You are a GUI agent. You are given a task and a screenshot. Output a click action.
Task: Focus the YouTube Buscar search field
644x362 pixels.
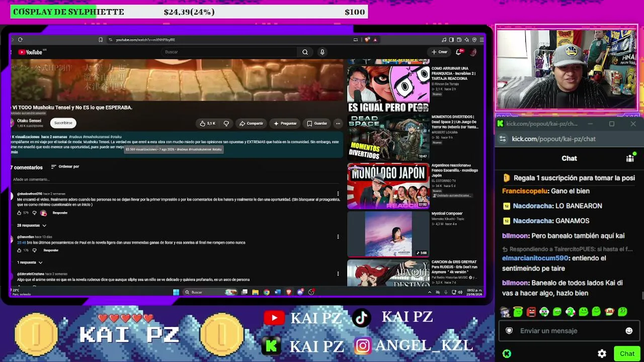[229, 52]
